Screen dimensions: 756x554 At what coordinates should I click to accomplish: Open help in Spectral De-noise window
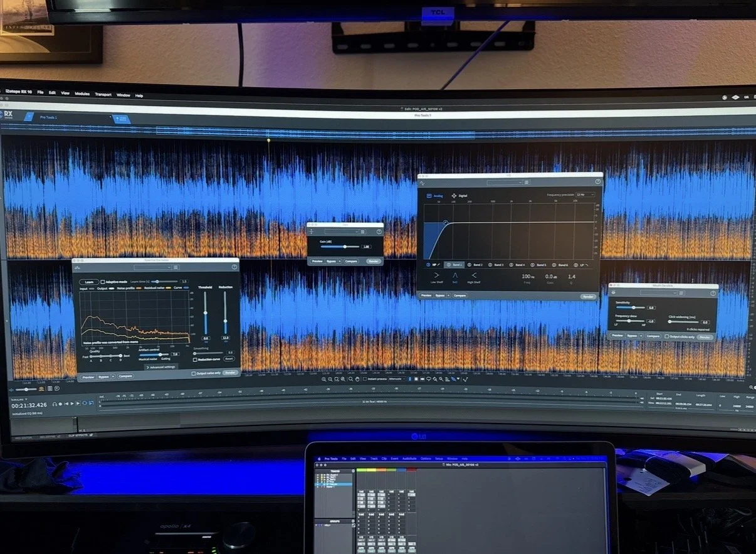234,267
